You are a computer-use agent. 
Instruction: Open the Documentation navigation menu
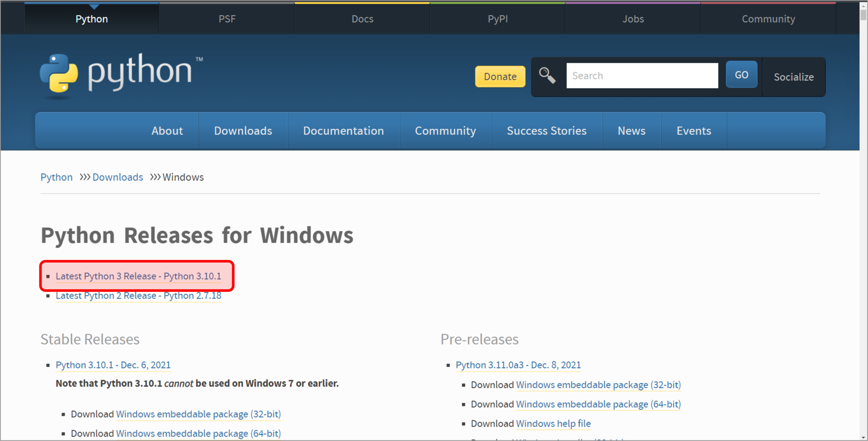pos(343,130)
